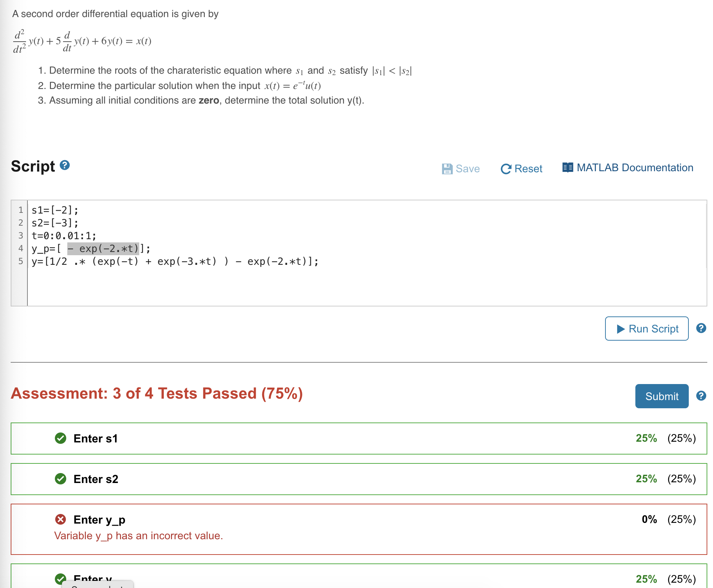Click the Save disk icon
Image resolution: width=713 pixels, height=588 pixels.
click(x=447, y=168)
